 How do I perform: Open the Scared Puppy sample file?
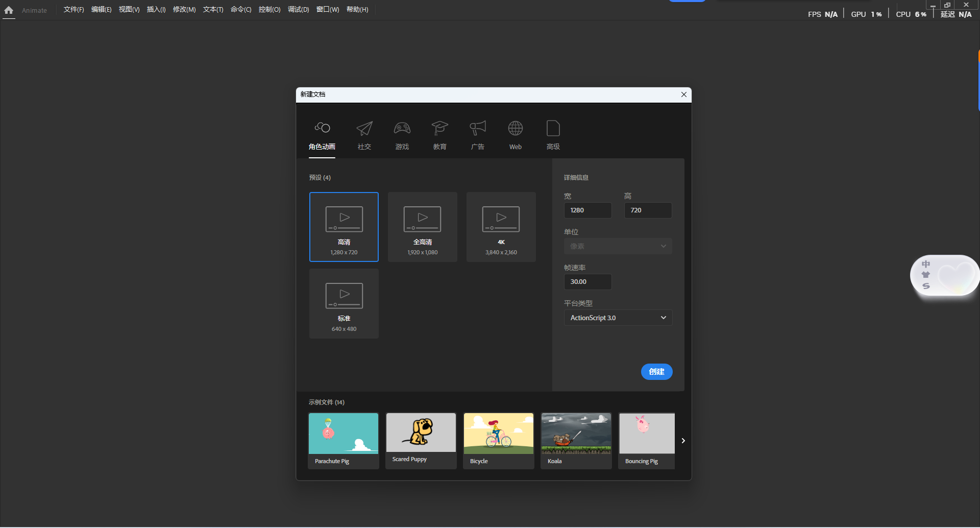(421, 440)
